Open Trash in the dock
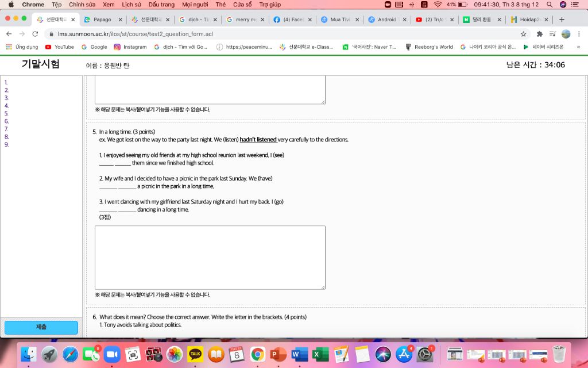Screen dimensions: 588x368 (x=559, y=354)
